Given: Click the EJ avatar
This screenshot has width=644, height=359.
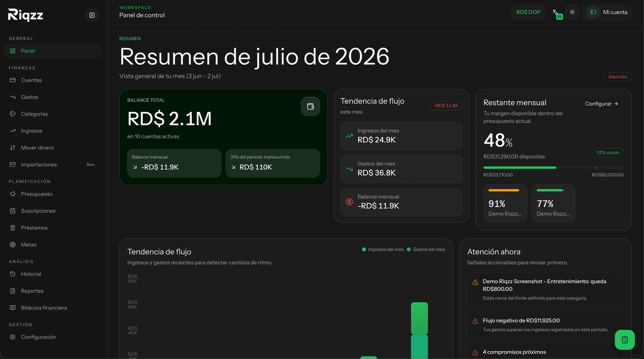Looking at the screenshot, I should 593,12.
